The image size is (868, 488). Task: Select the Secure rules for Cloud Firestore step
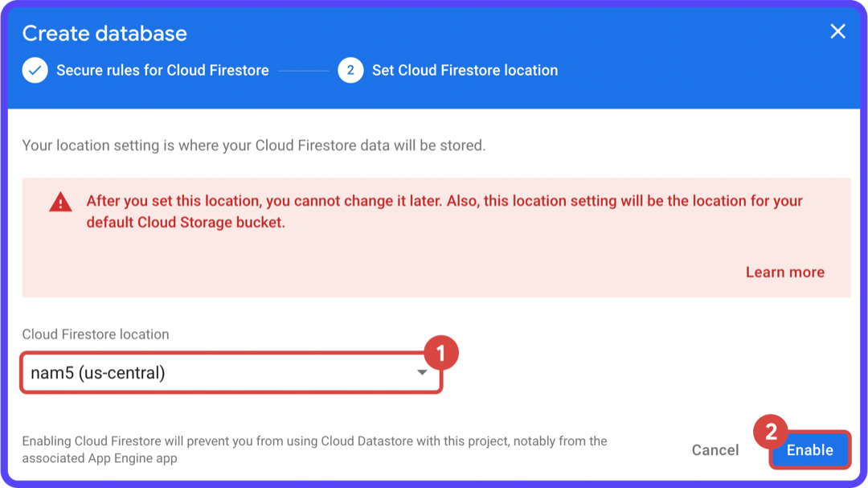click(161, 71)
